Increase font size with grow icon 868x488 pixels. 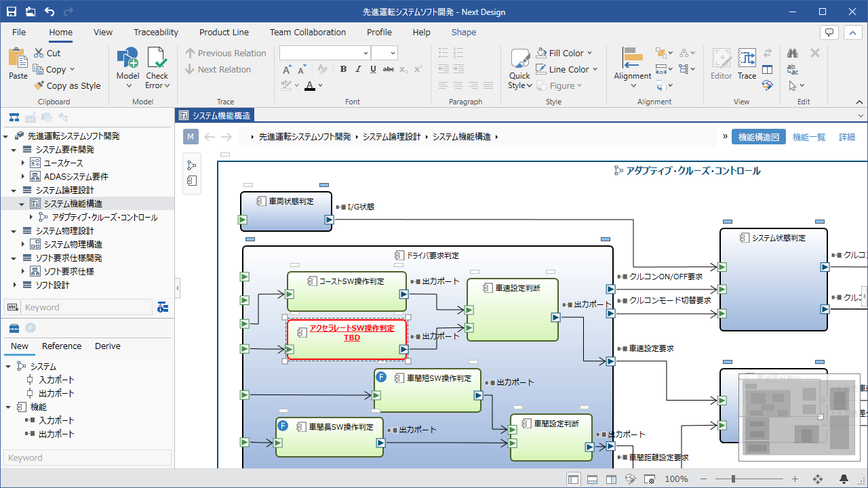287,69
